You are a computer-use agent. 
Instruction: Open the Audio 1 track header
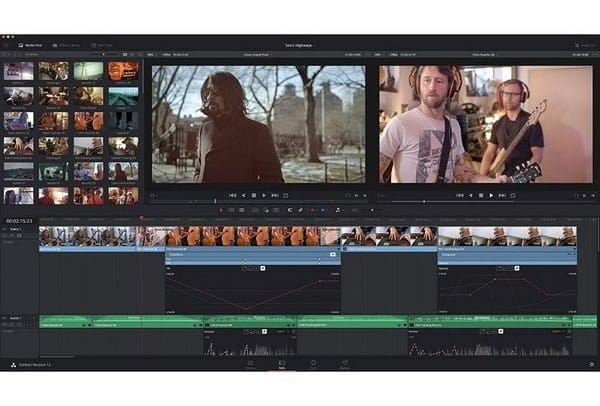pyautogui.click(x=19, y=321)
